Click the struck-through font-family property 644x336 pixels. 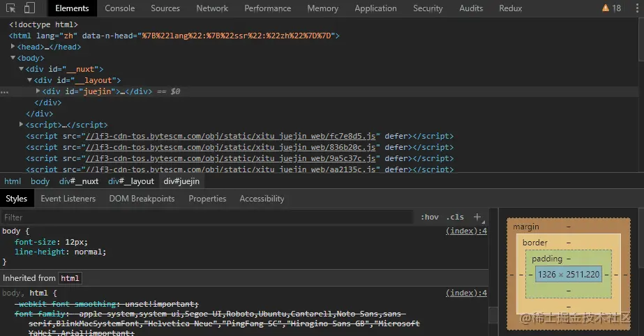40,314
